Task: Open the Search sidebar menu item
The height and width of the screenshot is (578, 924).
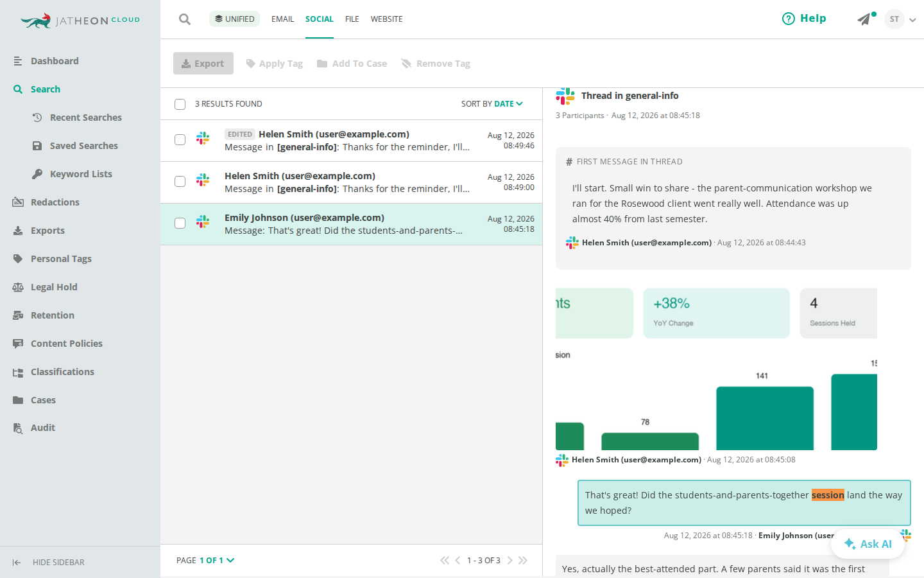Action: [45, 89]
